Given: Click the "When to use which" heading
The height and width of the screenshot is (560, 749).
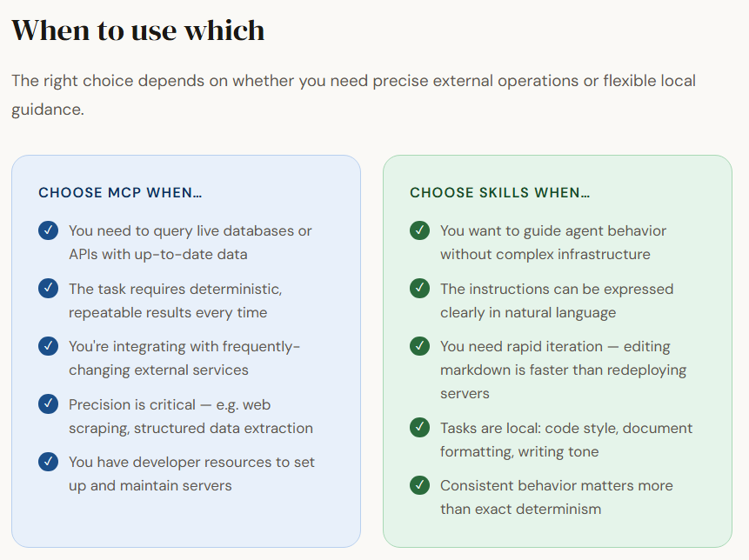Looking at the screenshot, I should click(137, 30).
